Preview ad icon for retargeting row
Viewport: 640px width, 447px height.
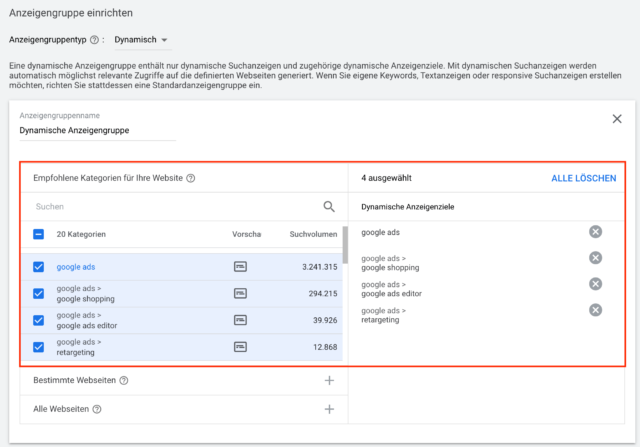pyautogui.click(x=240, y=347)
